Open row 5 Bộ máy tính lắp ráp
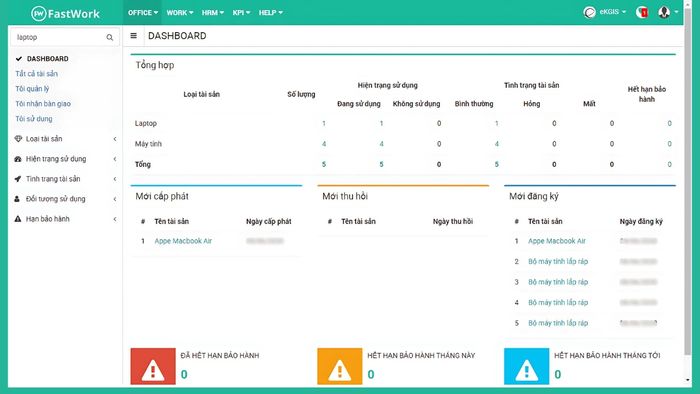 point(558,323)
